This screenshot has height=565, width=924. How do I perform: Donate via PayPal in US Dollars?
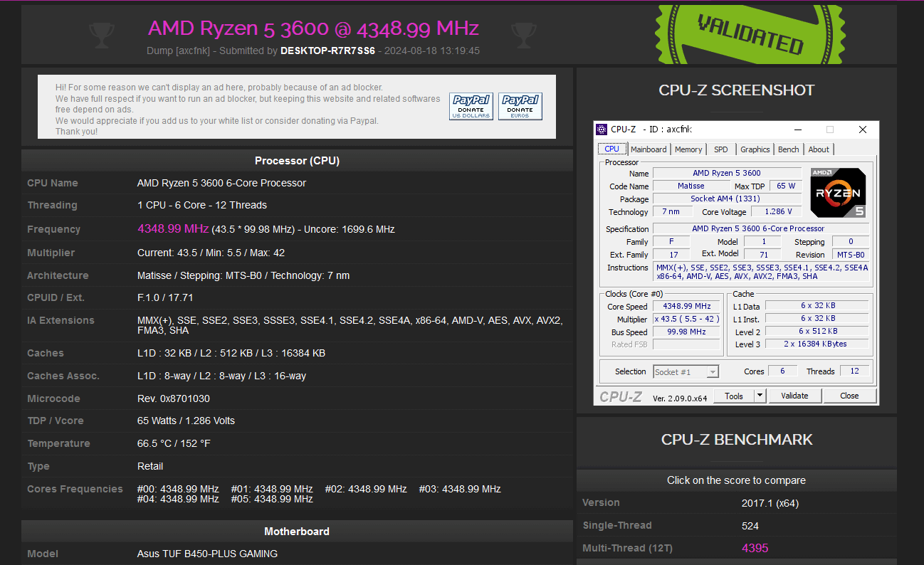coord(471,107)
